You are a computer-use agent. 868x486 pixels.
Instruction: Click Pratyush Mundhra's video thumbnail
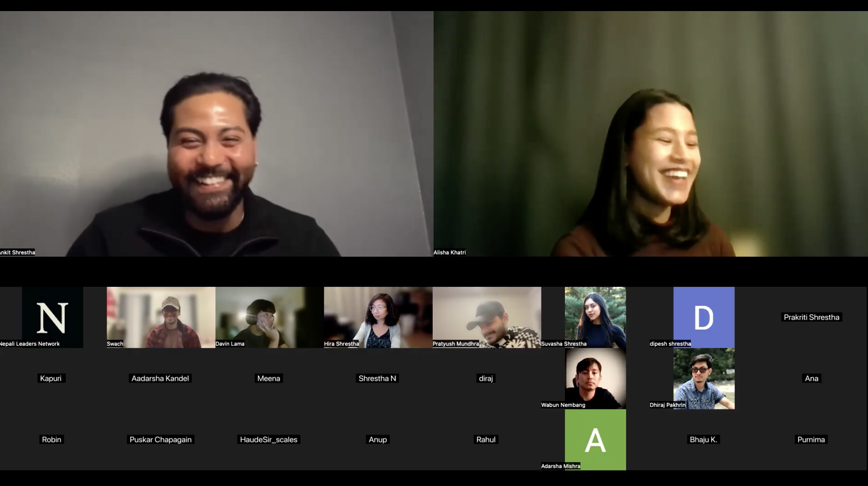487,317
